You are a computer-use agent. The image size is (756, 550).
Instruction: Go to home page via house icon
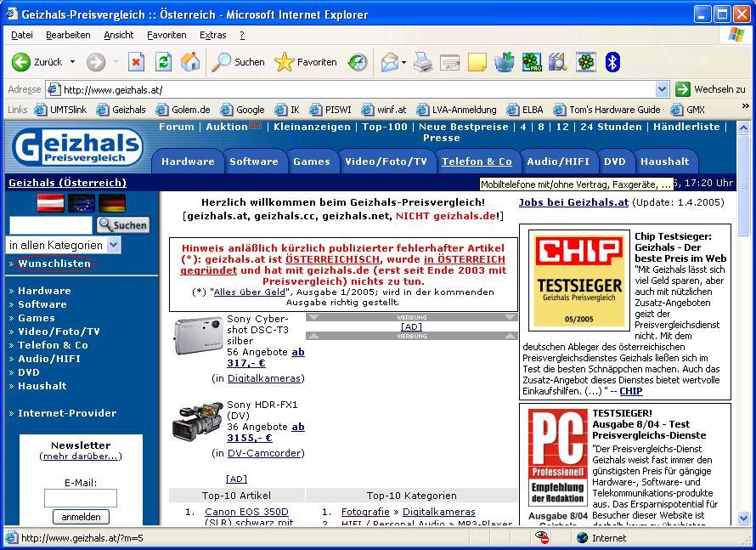190,62
